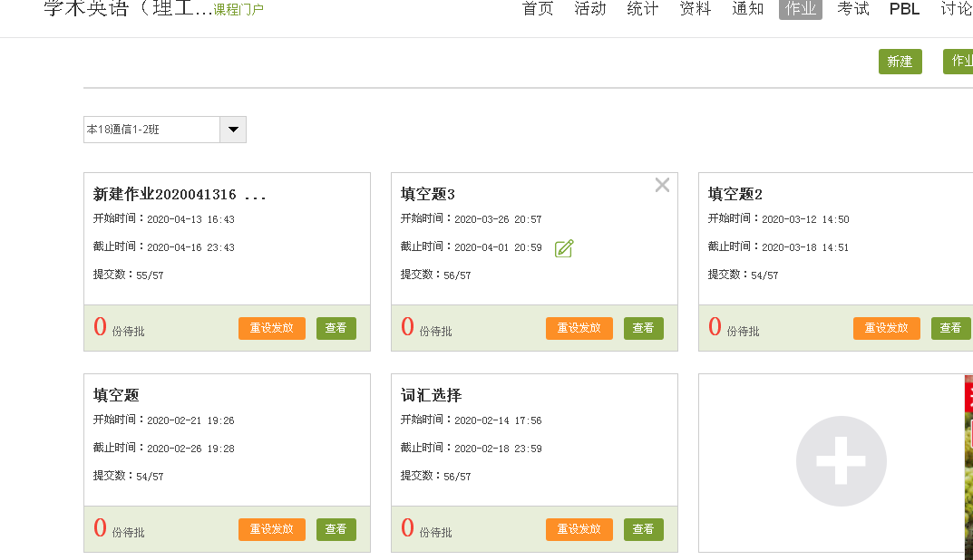Expand the class dropdown arrow
Image resolution: width=973 pixels, height=560 pixels.
click(233, 130)
